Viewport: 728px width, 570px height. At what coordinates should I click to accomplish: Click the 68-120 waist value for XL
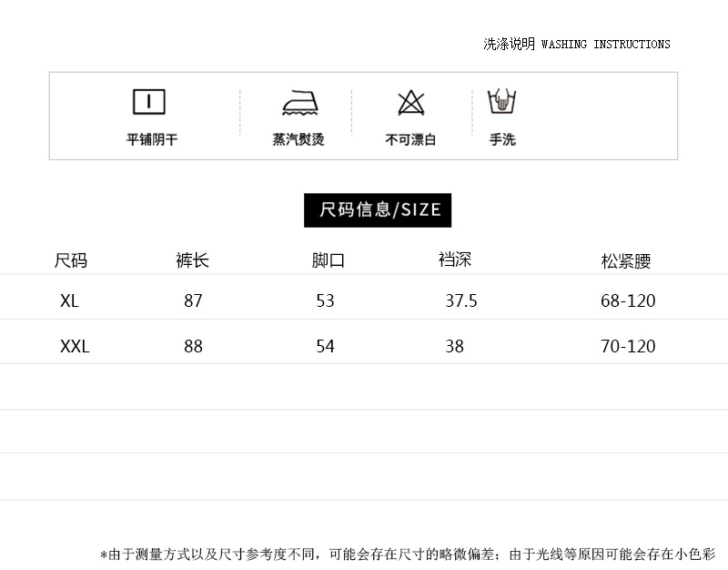(x=628, y=301)
